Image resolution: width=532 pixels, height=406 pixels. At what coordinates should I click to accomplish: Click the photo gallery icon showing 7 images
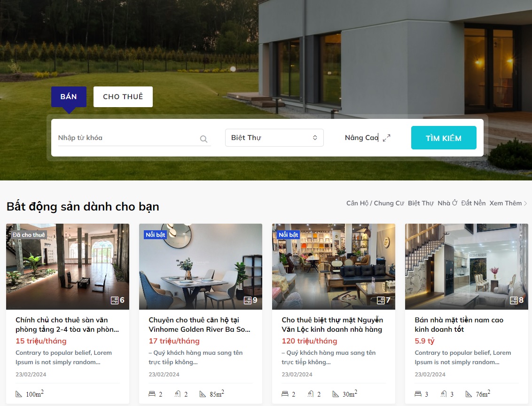coord(381,300)
